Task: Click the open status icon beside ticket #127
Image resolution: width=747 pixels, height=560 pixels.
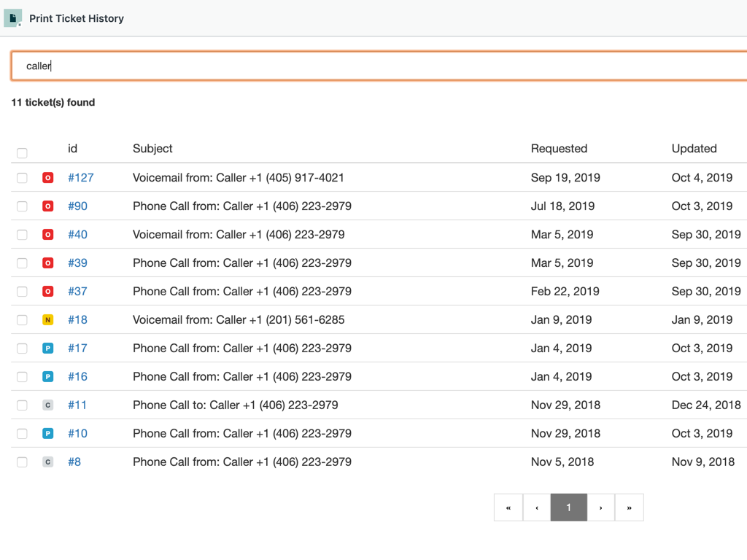Action: [x=47, y=177]
